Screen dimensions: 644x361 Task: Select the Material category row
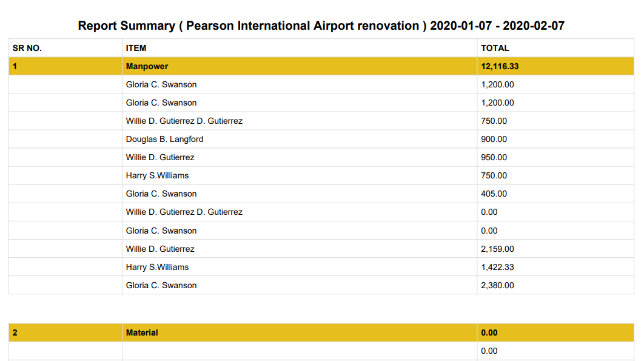[x=321, y=332]
